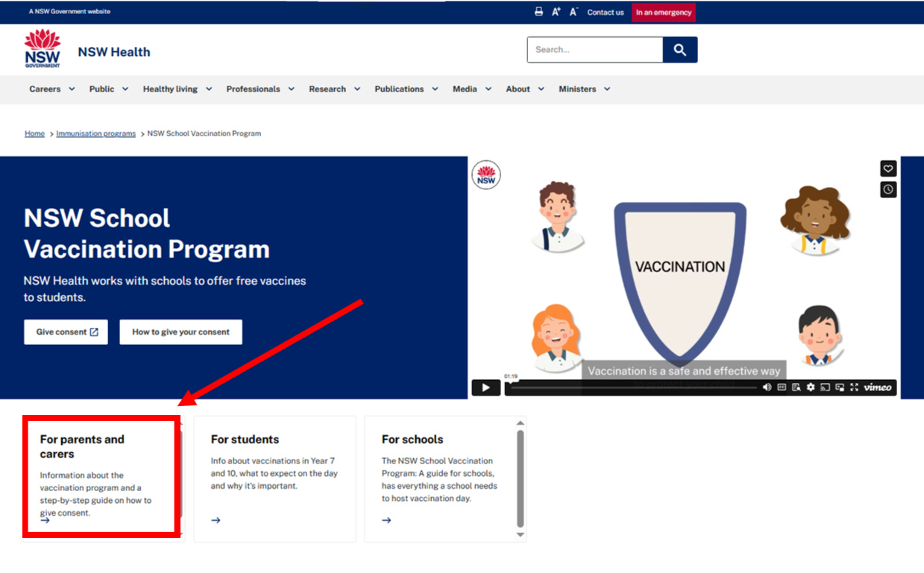Click In an emergency button
The width and height of the screenshot is (924, 573).
(664, 12)
